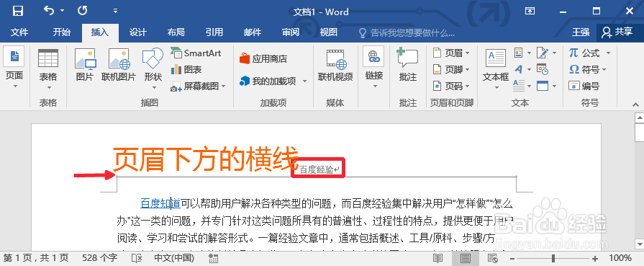Switch to the 审阅 tab
644x266 pixels.
pos(291,32)
